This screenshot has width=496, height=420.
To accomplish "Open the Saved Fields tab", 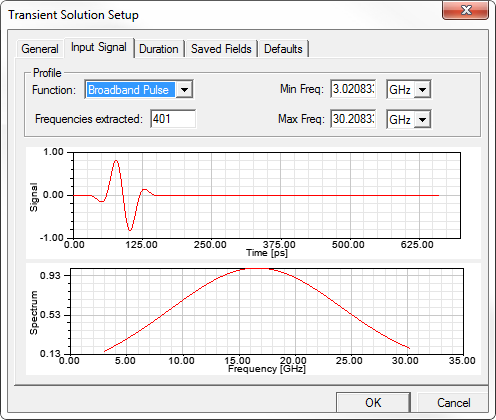I will 221,49.
